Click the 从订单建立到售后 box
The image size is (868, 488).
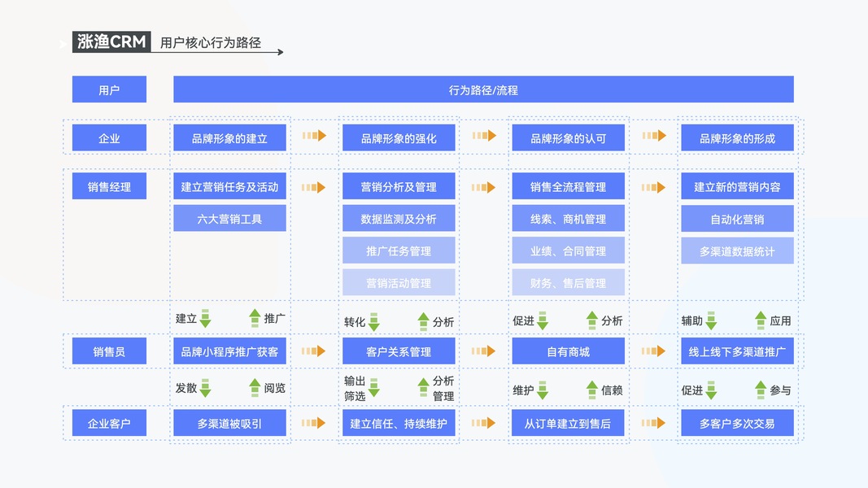click(568, 423)
